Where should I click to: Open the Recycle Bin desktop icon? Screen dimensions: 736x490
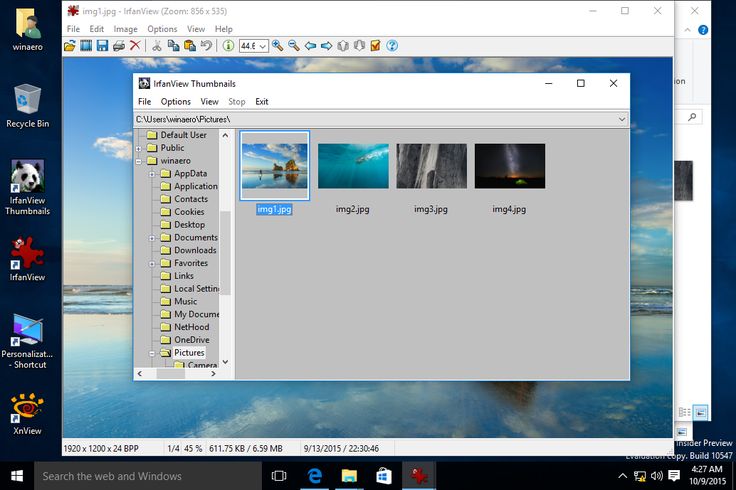pyautogui.click(x=27, y=106)
